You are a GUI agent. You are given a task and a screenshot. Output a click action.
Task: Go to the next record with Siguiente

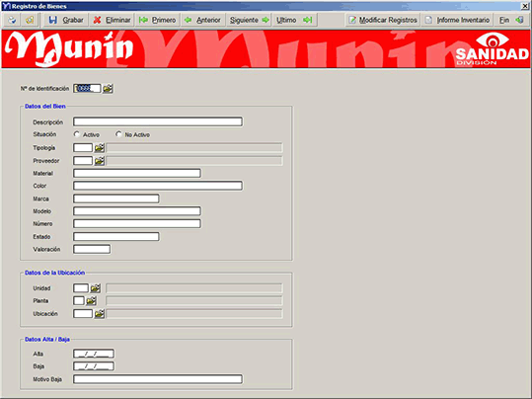(x=249, y=20)
